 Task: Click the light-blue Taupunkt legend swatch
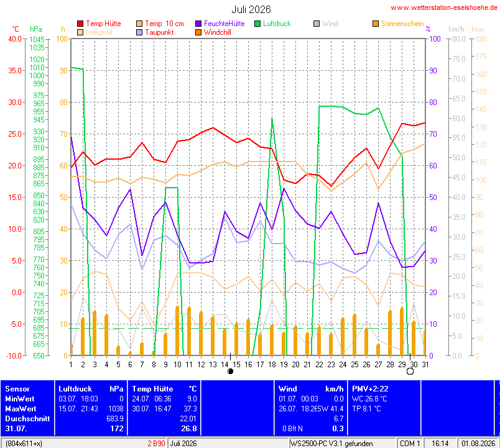click(139, 32)
